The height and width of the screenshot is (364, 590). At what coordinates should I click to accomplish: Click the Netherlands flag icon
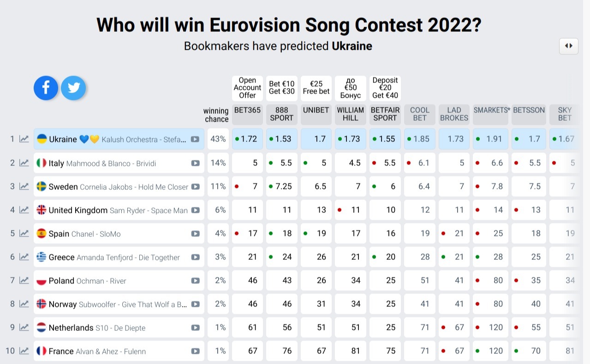[42, 328]
